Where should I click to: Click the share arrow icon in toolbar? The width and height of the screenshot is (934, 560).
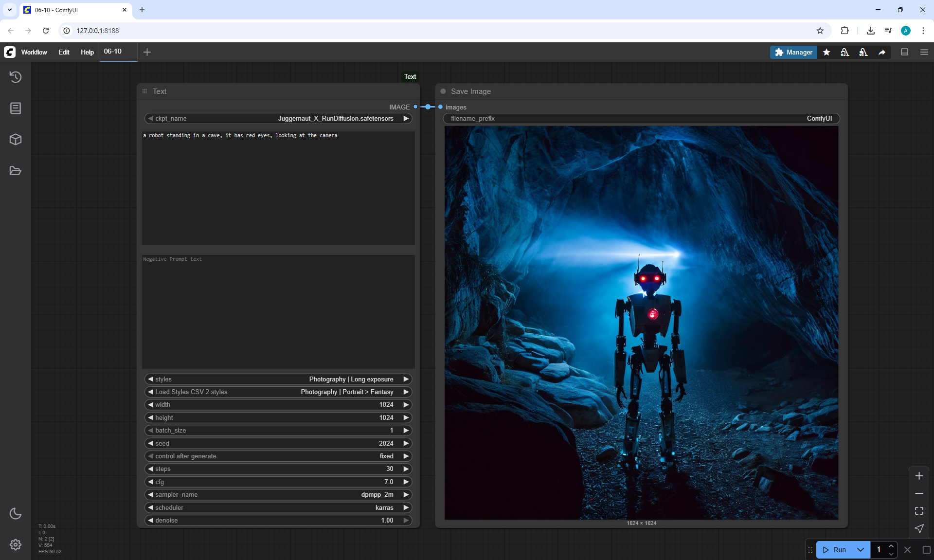click(882, 52)
